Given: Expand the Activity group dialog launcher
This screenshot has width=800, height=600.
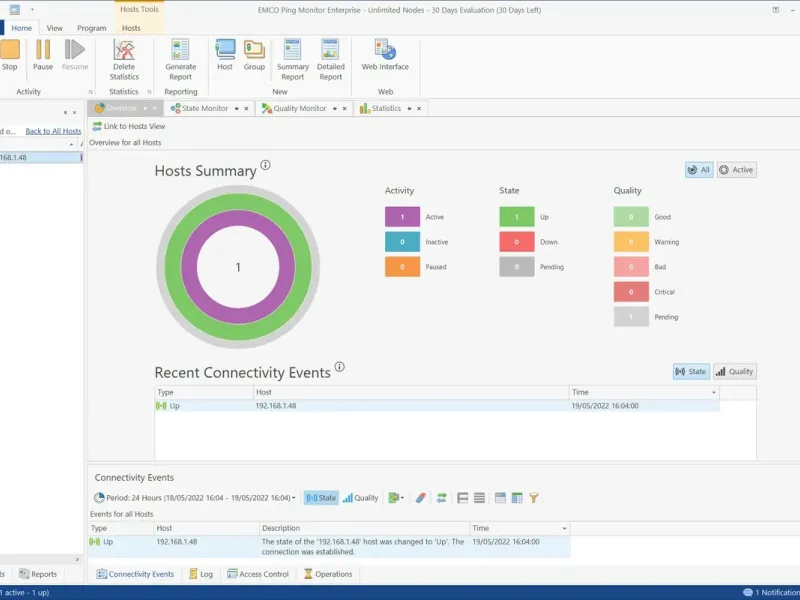Looking at the screenshot, I should 91,92.
